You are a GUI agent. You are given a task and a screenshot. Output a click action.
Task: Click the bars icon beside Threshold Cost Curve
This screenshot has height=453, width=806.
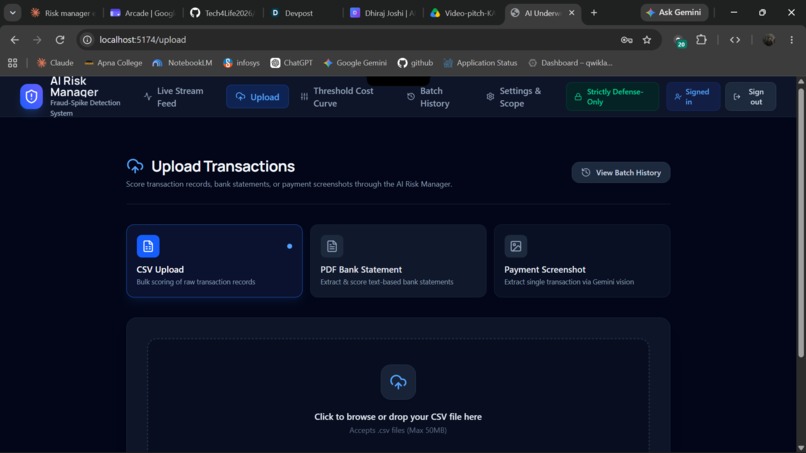(x=304, y=97)
